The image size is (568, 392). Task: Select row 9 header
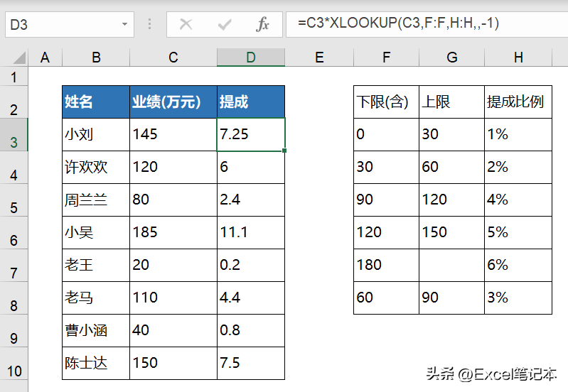(x=14, y=331)
